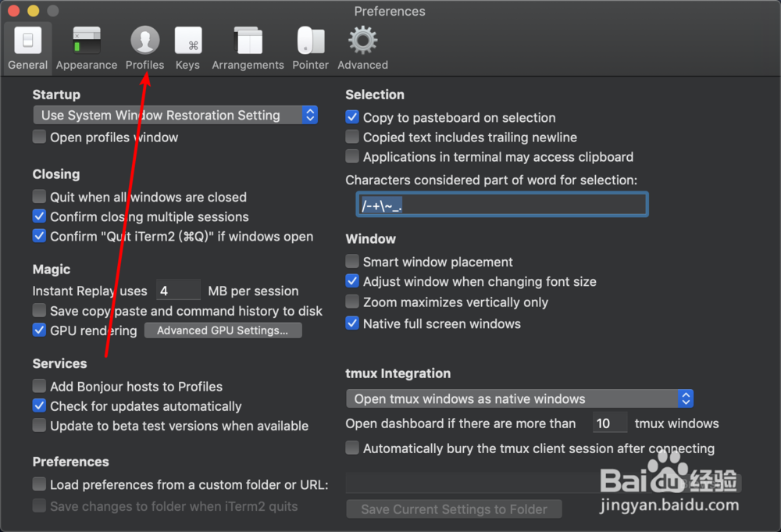Enable Save copy/paste and command history to disk
The height and width of the screenshot is (532, 781).
(39, 310)
